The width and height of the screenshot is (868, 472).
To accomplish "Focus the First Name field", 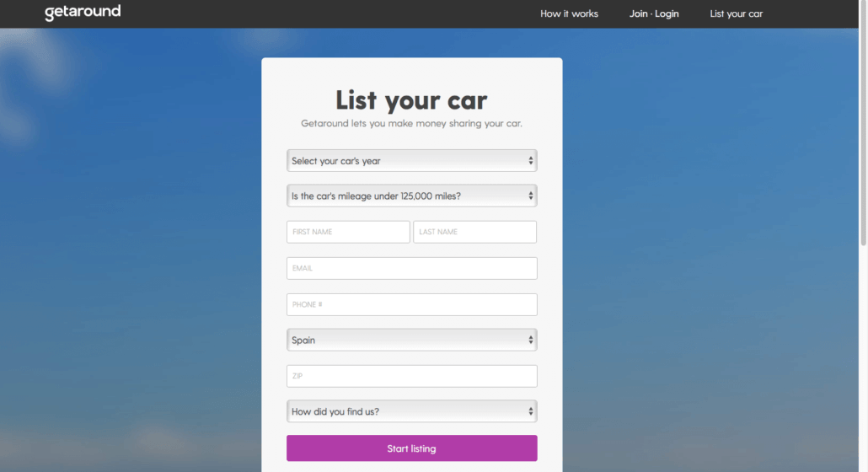I will pyautogui.click(x=348, y=232).
